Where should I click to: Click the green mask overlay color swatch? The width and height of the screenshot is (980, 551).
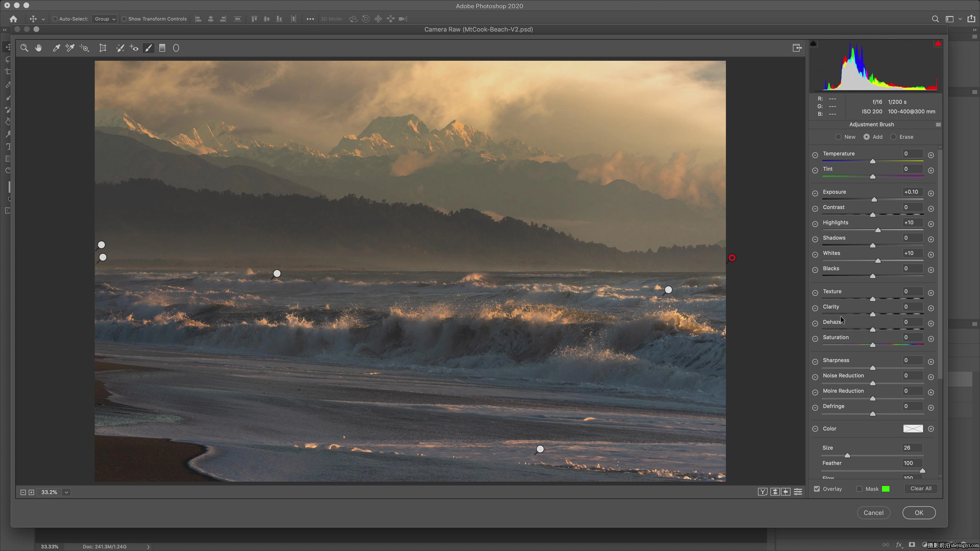(886, 489)
